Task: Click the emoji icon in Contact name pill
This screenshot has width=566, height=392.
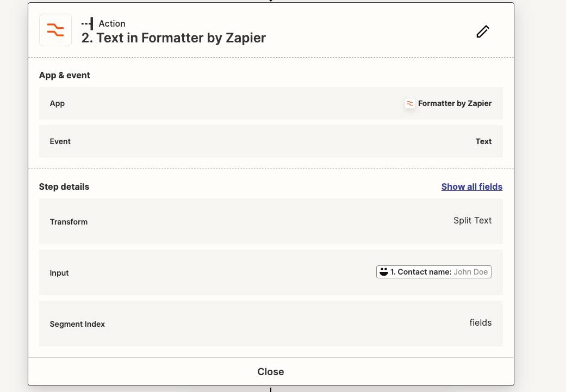Action: [x=384, y=272]
